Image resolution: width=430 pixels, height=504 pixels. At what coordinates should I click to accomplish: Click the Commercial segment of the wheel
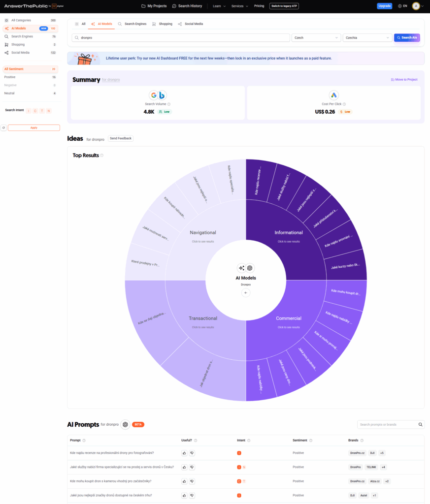[289, 318]
